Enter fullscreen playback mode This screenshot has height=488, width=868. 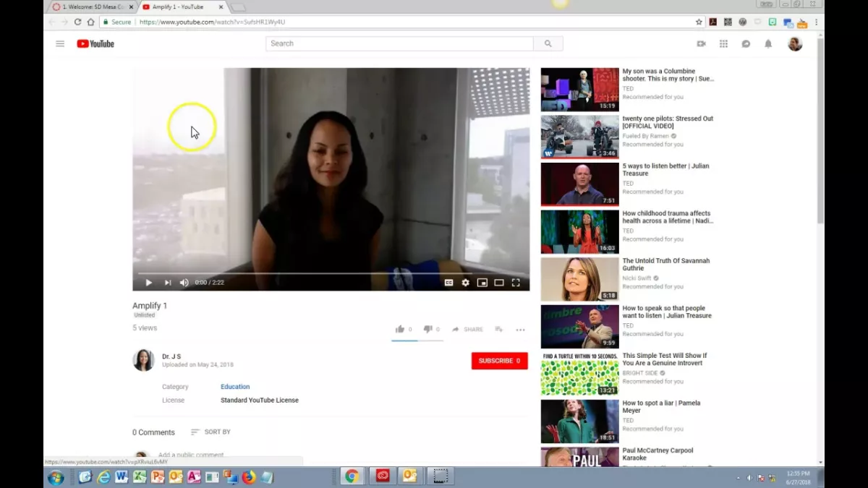(x=516, y=283)
